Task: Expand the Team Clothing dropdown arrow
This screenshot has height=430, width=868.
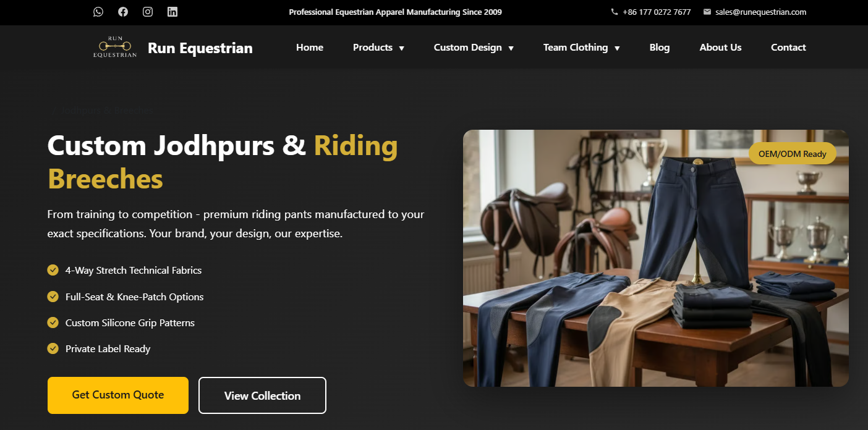Action: 617,48
